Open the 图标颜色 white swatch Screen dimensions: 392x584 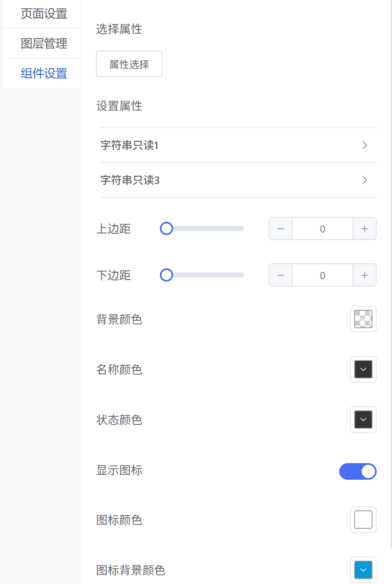(x=363, y=520)
